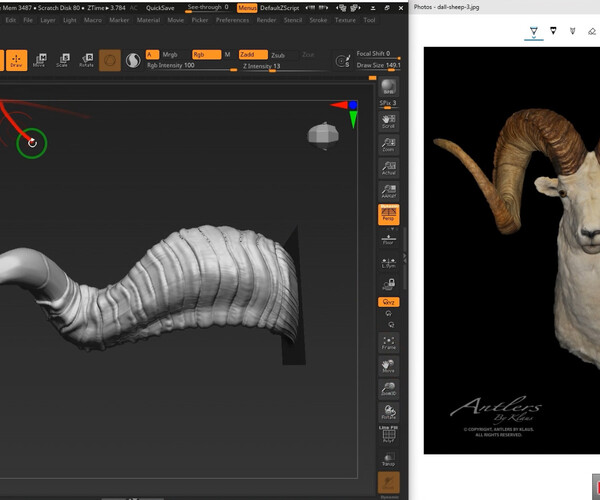This screenshot has width=600, height=500.
Task: Open the Layer menu
Action: [48, 20]
